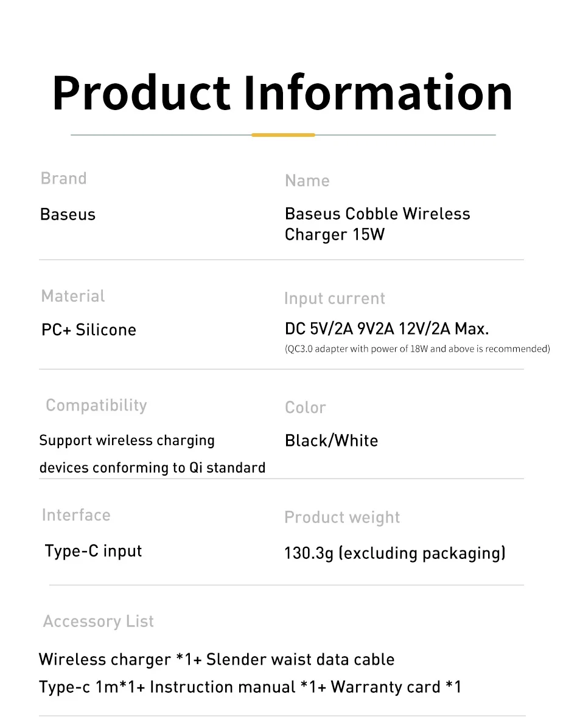Click the Baseus brand value
This screenshot has width=566, height=728.
tap(68, 215)
